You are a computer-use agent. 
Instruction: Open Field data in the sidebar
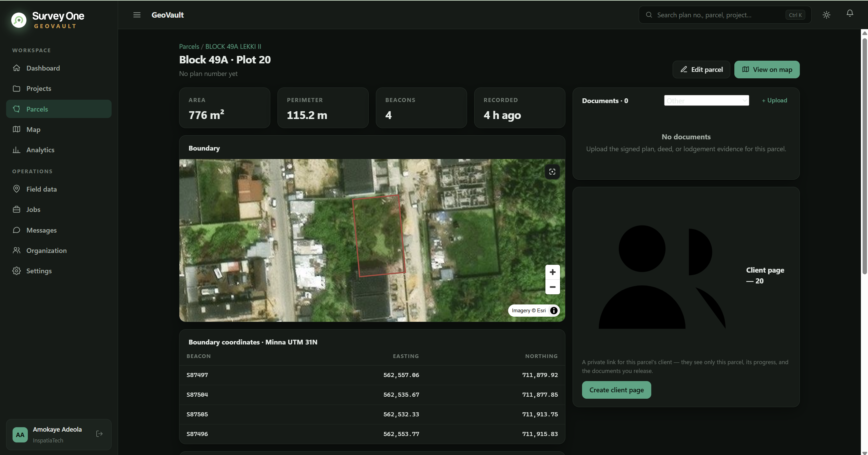[x=59, y=189]
